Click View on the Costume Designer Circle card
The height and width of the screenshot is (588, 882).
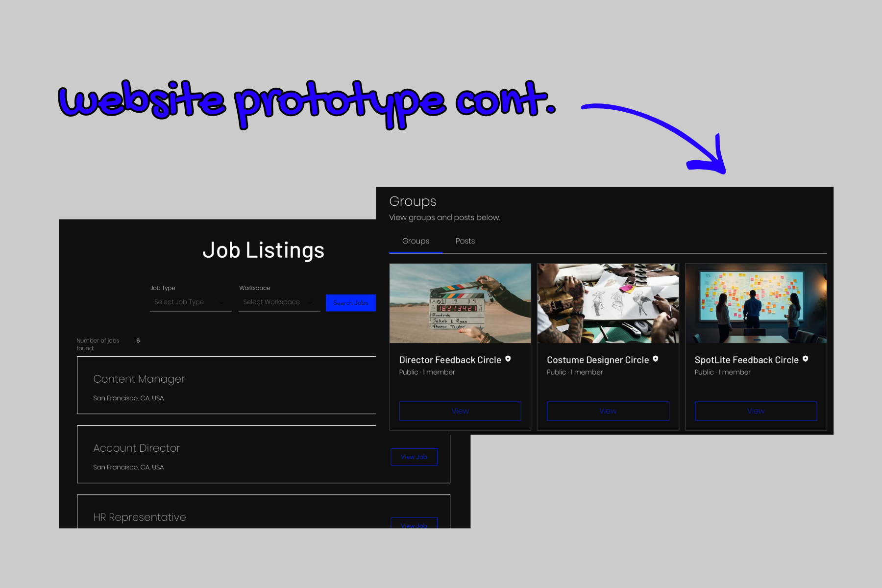(x=608, y=411)
